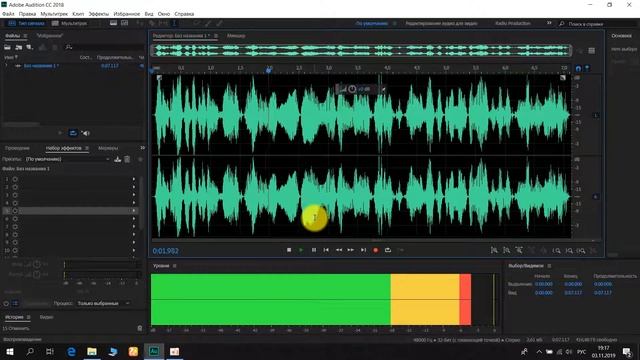The width and height of the screenshot is (640, 360).
Task: Click the green Play transport button
Action: (301, 250)
